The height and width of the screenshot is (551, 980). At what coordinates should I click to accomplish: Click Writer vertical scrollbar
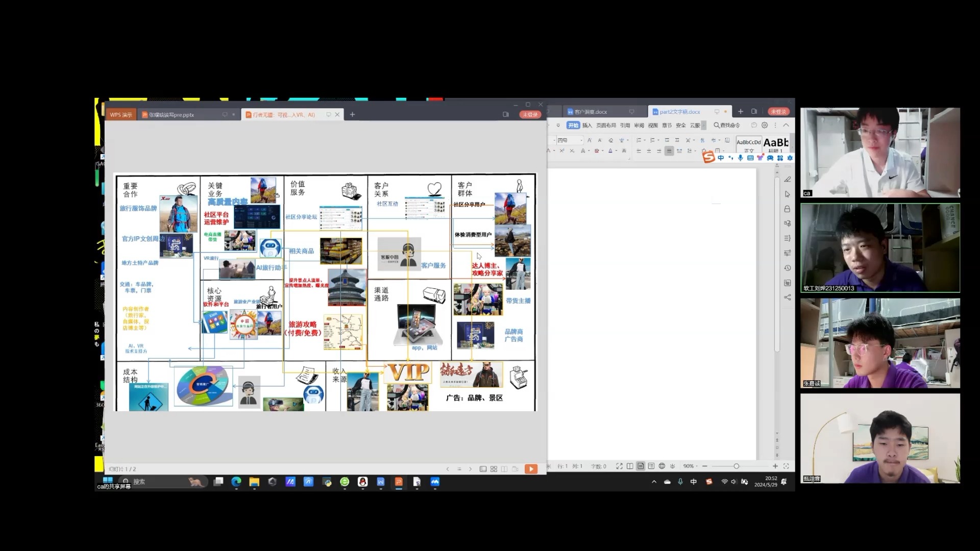pos(777,265)
